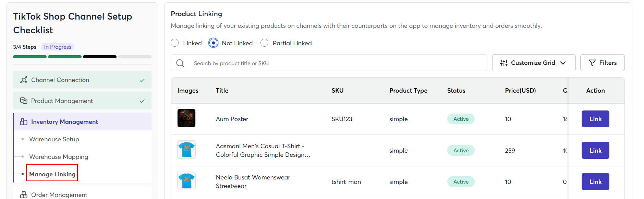This screenshot has width=644, height=199.
Task: Click the Order Management icon
Action: point(24,195)
